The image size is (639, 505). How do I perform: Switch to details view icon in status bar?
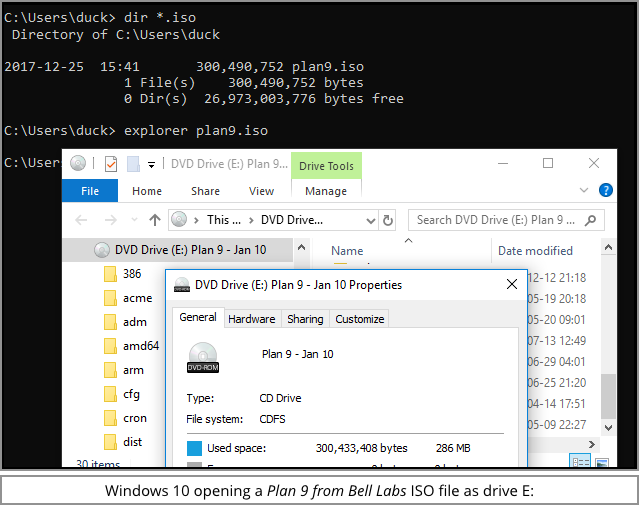point(580,461)
